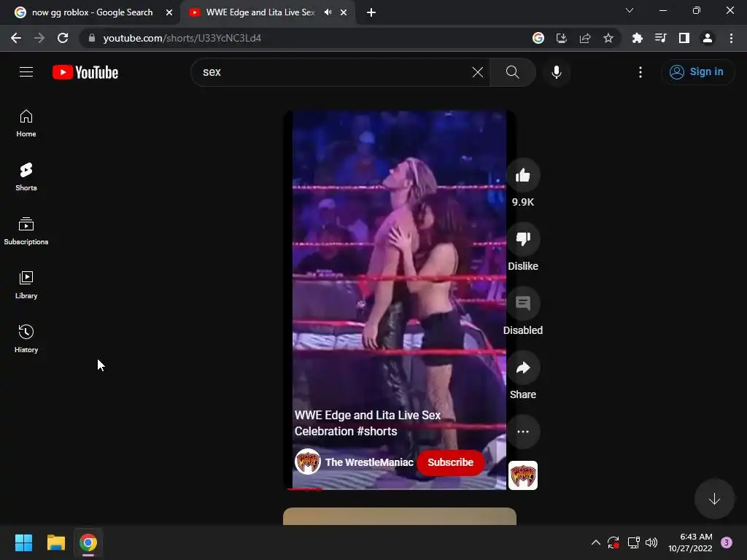The height and width of the screenshot is (560, 747).
Task: Go forward in browser history
Action: coord(39,38)
